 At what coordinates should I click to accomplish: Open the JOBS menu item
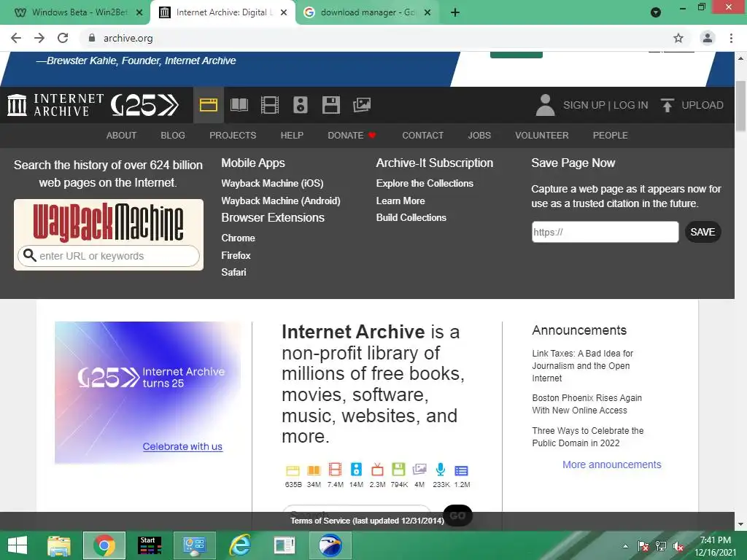(479, 136)
